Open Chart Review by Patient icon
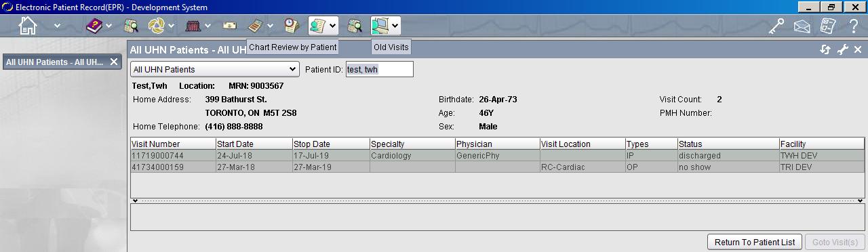The image size is (868, 252). click(x=318, y=26)
